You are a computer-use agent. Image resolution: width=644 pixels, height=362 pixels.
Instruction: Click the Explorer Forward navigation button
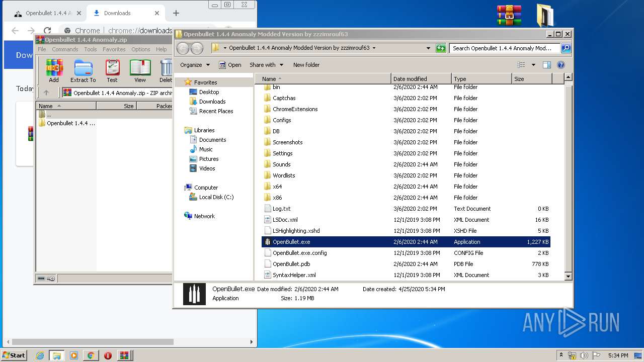197,48
